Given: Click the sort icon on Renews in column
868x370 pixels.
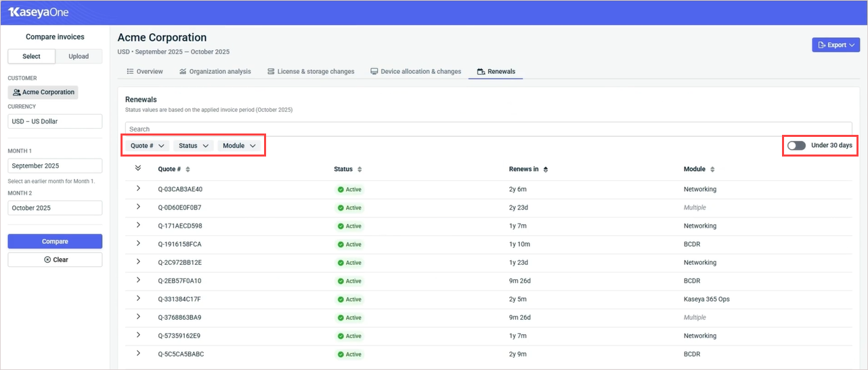Looking at the screenshot, I should coord(546,169).
